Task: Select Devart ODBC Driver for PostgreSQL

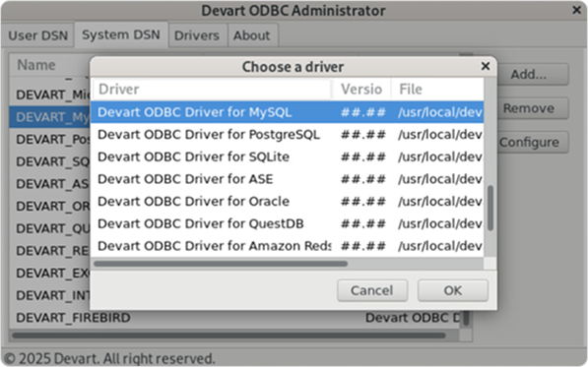Action: 288,135
